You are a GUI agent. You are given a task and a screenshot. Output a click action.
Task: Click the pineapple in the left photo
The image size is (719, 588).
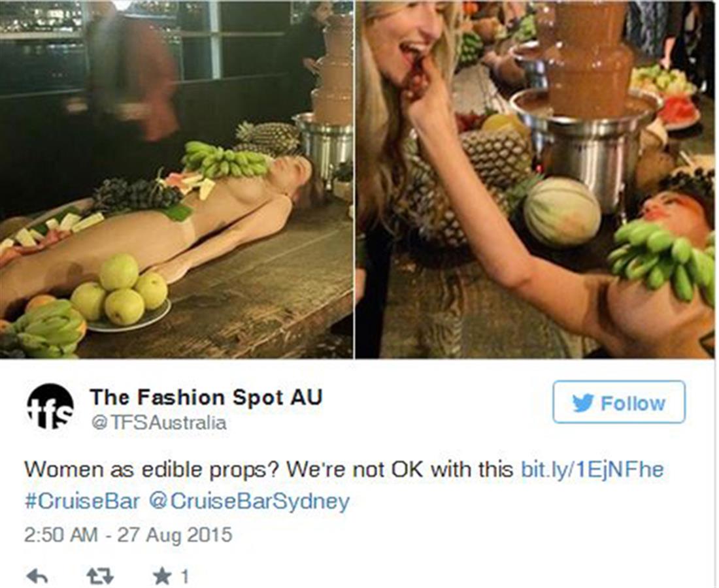[267, 137]
